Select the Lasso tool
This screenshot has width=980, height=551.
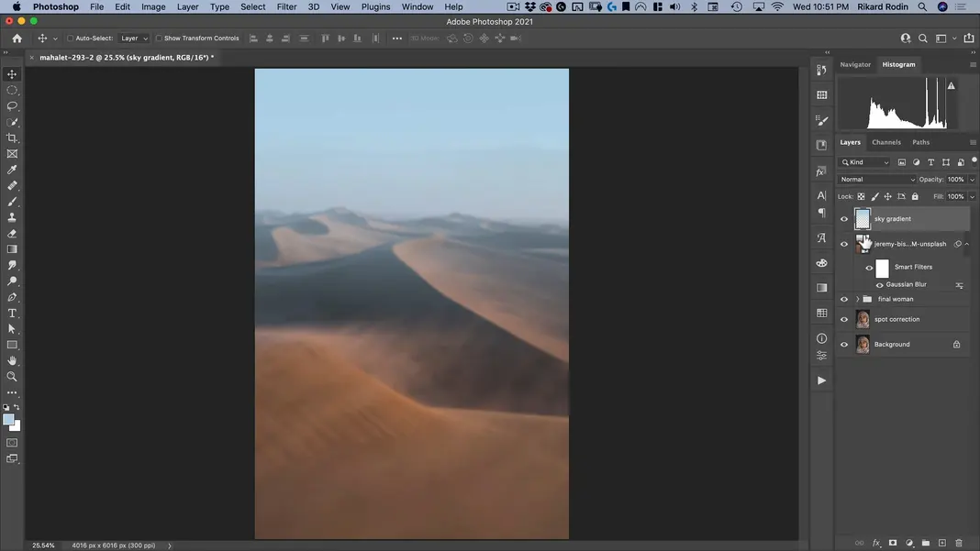(x=12, y=106)
